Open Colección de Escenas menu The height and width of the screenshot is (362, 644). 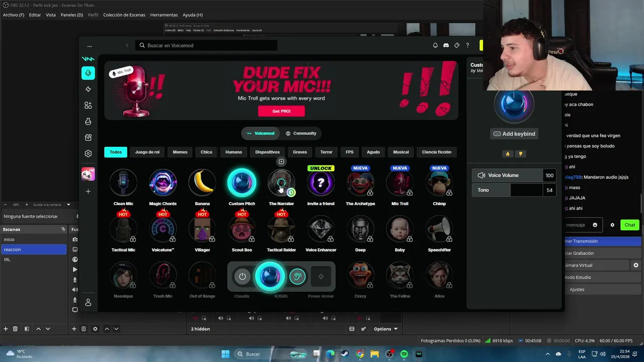click(124, 15)
